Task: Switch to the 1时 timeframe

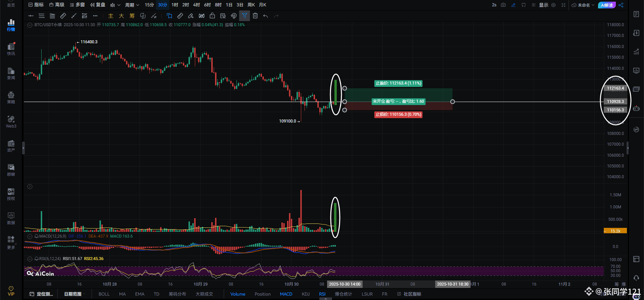Action: (x=175, y=5)
